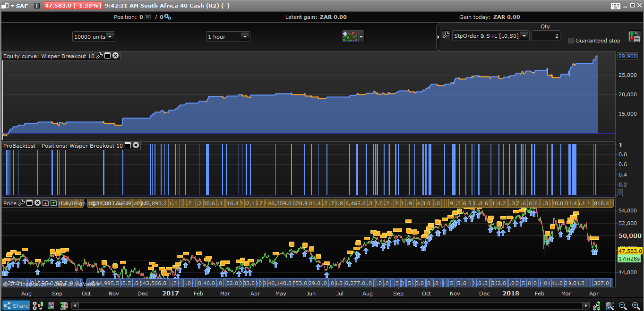Click the Qty input field
The image size is (644, 311).
pyautogui.click(x=546, y=36)
